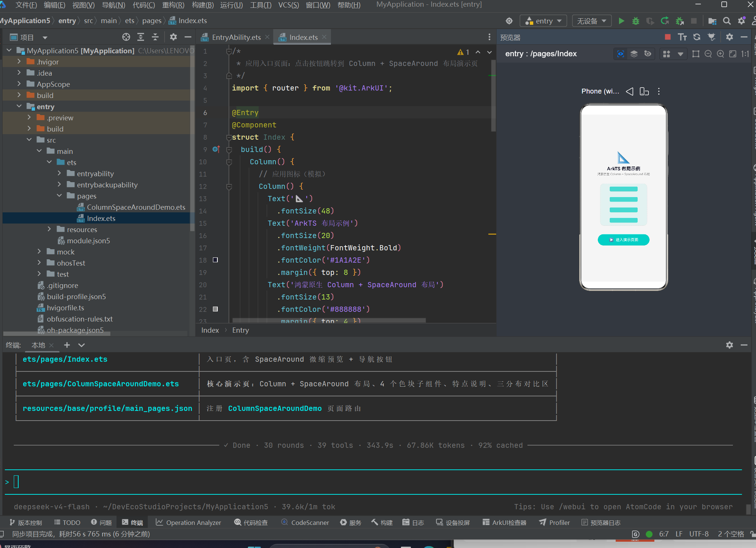Open search everywhere magnifier icon
The width and height of the screenshot is (756, 548).
click(727, 21)
